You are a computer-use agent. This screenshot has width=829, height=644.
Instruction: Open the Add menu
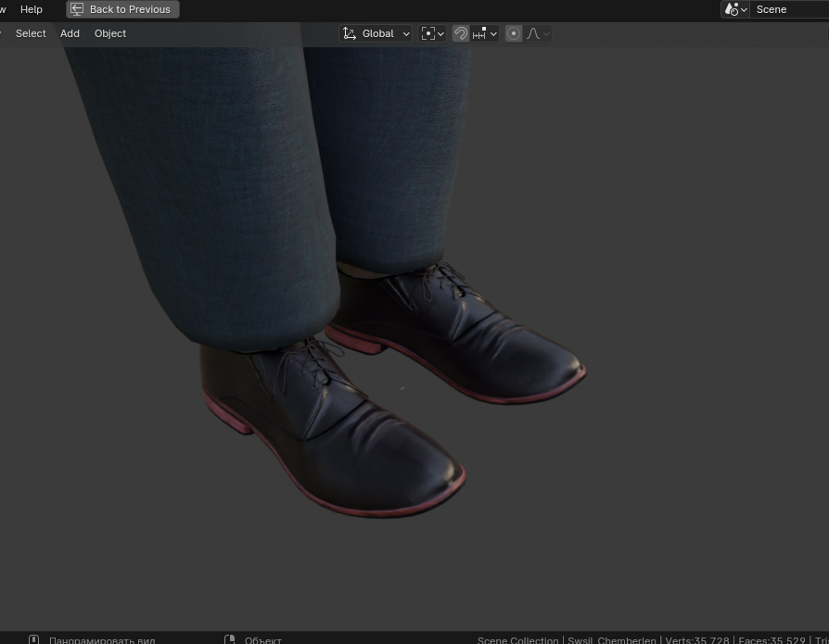[x=70, y=33]
